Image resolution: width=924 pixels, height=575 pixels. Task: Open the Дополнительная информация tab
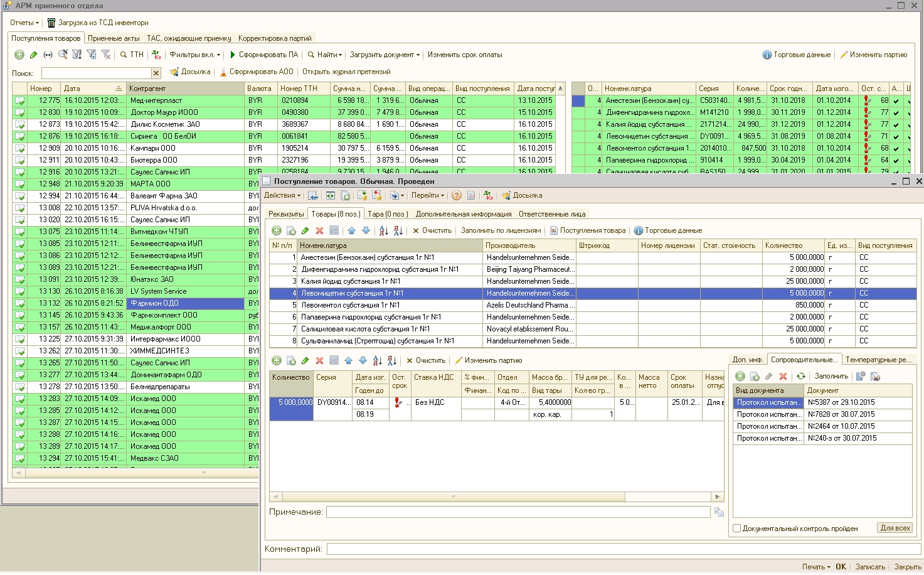[464, 214]
